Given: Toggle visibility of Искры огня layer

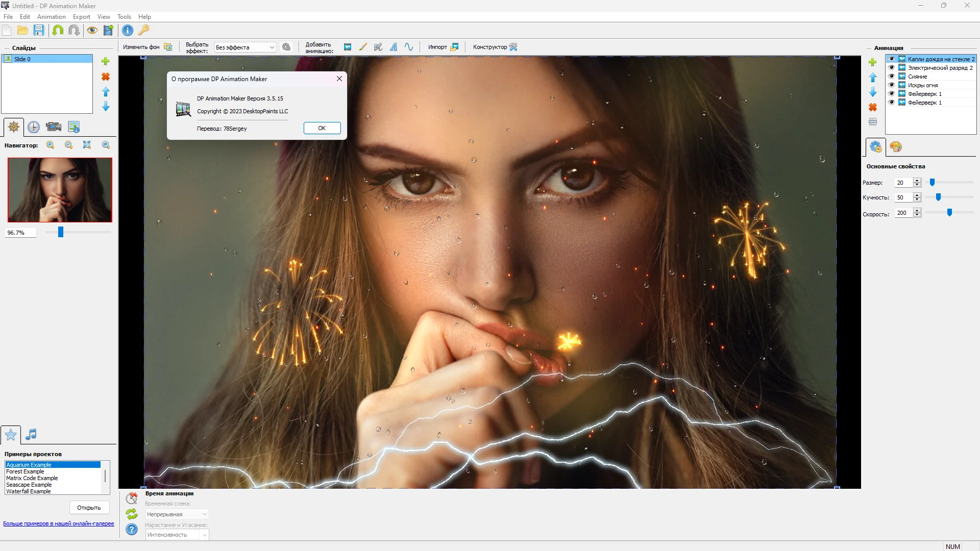Looking at the screenshot, I should click(x=891, y=85).
